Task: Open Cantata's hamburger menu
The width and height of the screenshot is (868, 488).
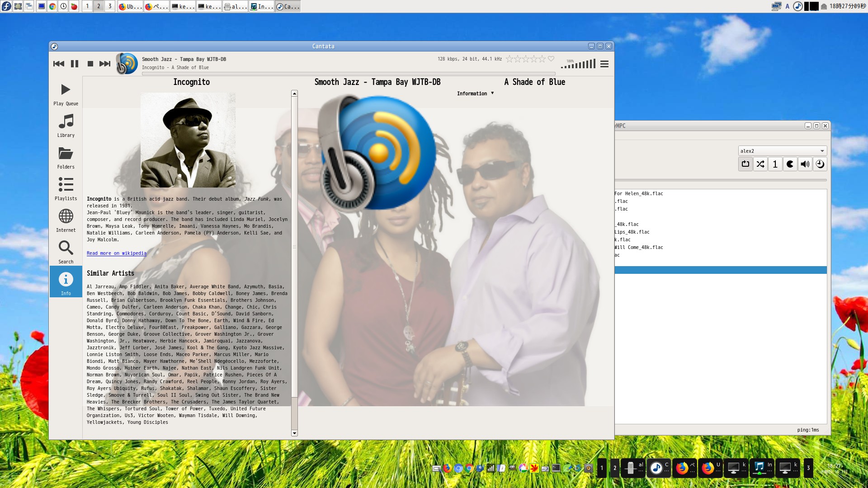Action: pos(604,64)
